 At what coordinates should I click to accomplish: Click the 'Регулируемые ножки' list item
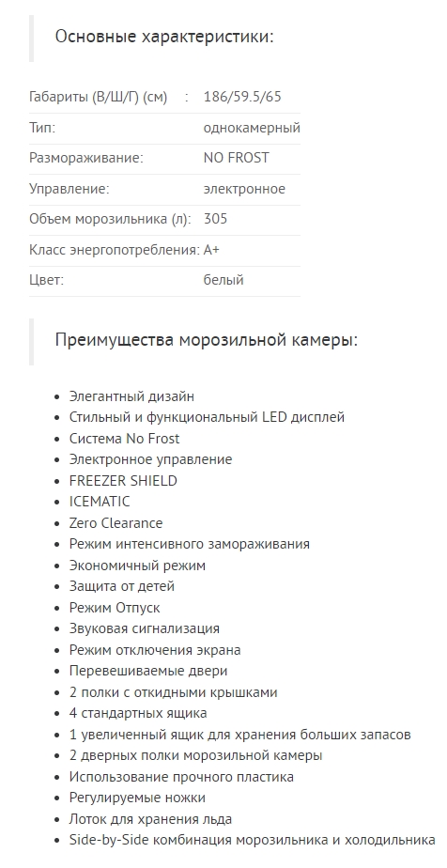(x=137, y=798)
